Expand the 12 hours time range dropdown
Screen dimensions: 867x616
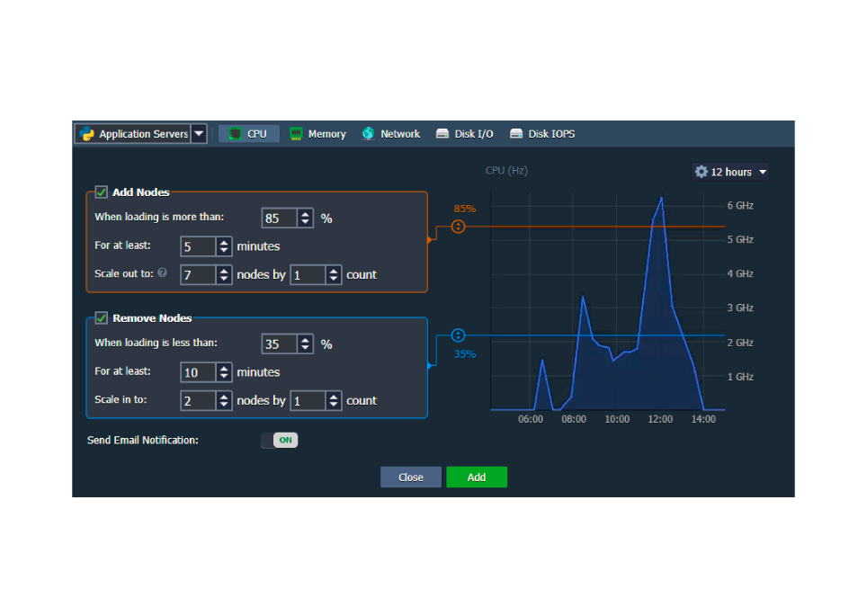pos(763,172)
